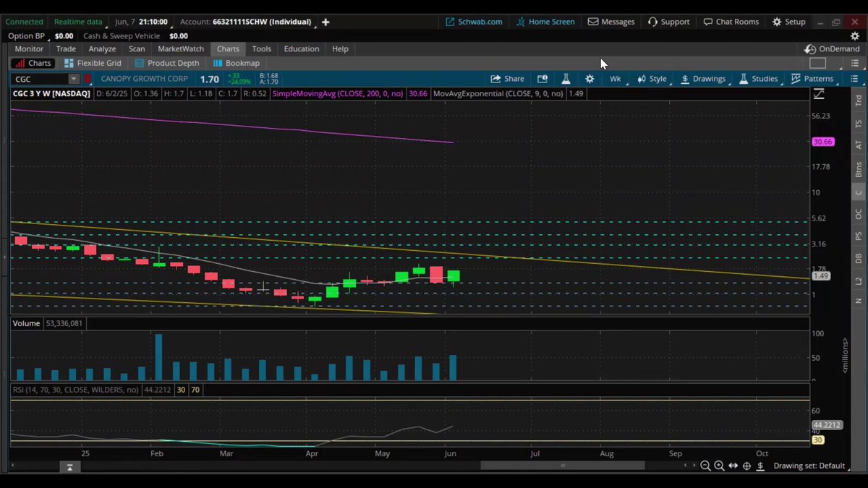Open the news and alerts icon next to Share
The image size is (868, 488).
point(542,79)
